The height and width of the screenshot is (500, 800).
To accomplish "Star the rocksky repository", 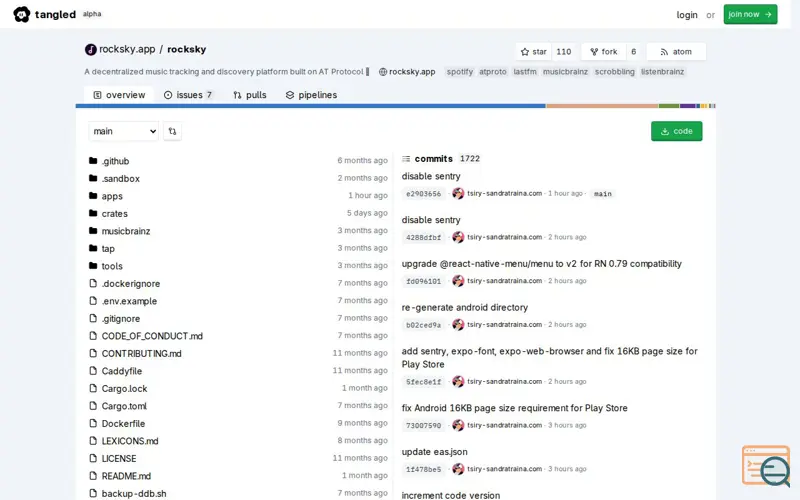I will coord(534,52).
